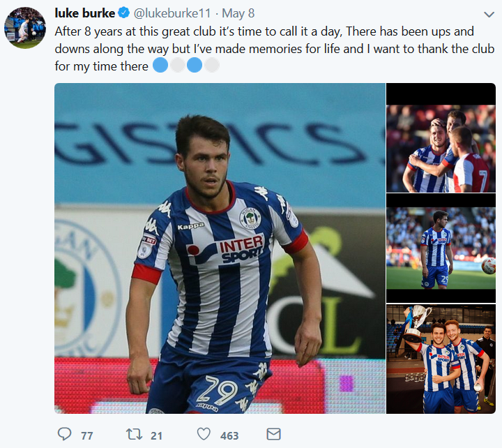The image size is (502, 448).
Task: Click the 463 likes count
Action: coord(229,435)
